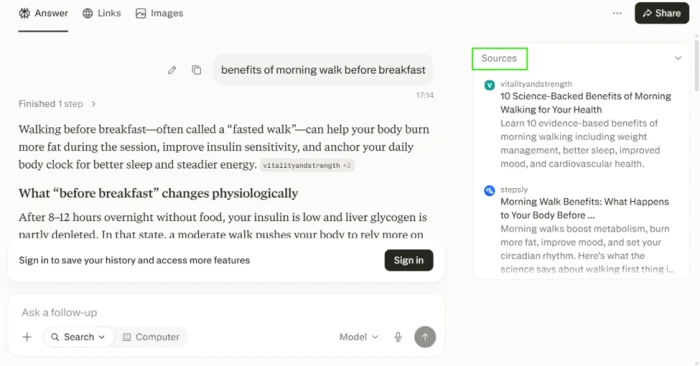Open the 10 Science-Backed Benefits article link

click(x=585, y=103)
